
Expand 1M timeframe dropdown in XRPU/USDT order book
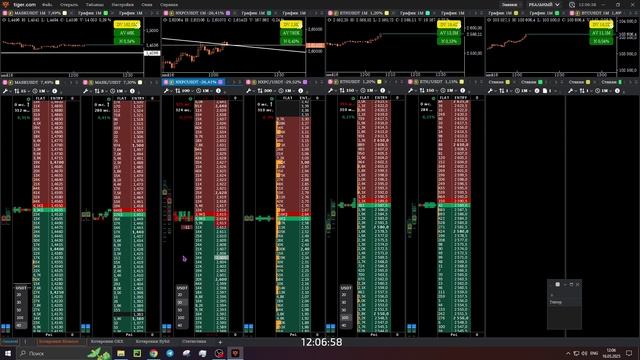point(287,91)
